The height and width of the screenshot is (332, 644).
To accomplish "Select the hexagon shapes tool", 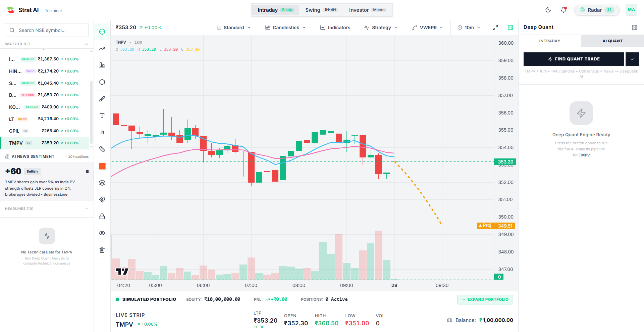I will (x=102, y=82).
